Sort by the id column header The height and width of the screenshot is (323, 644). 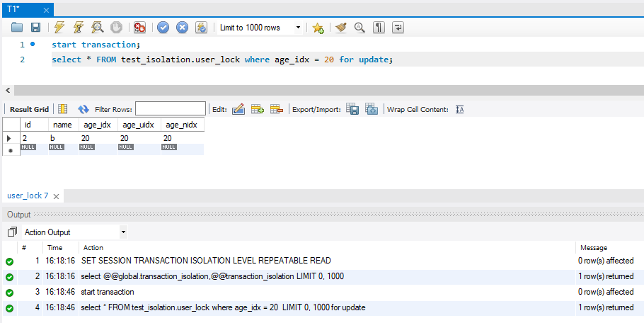click(x=34, y=125)
